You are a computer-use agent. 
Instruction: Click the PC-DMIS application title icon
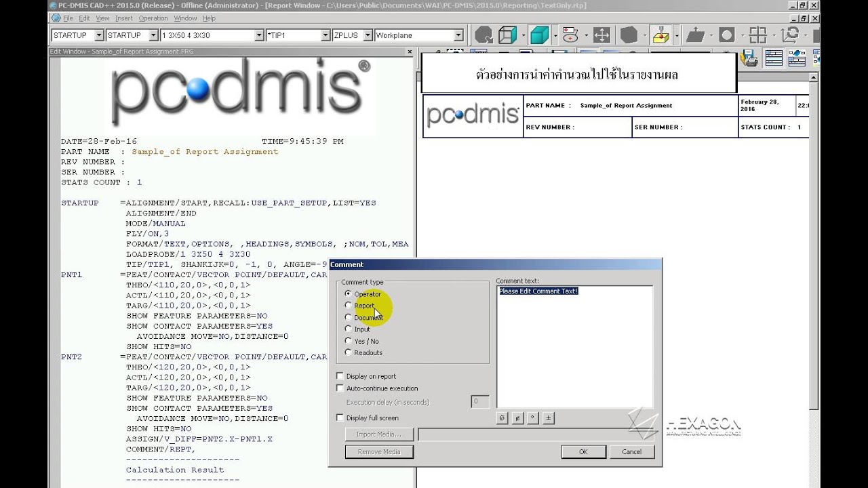(x=52, y=5)
